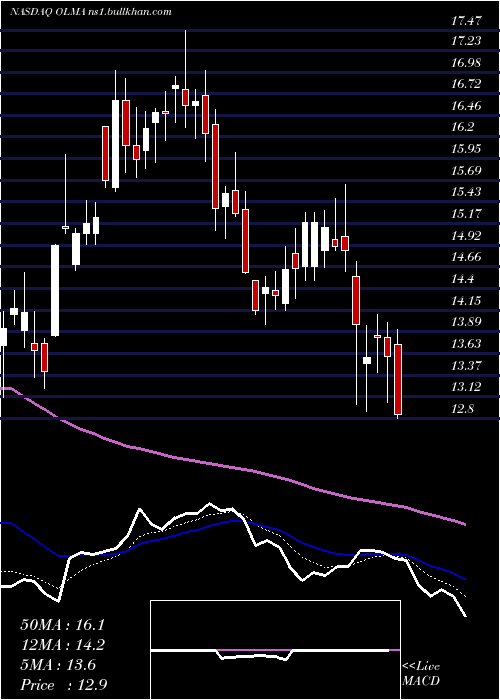This screenshot has height=700, width=500.
Task: Click the 14.66 price axis label
Action: [x=467, y=256]
